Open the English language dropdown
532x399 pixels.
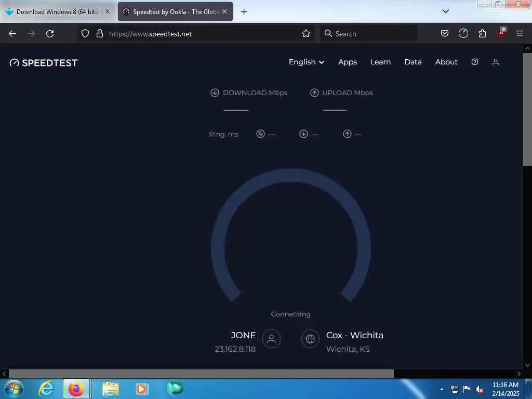point(307,62)
